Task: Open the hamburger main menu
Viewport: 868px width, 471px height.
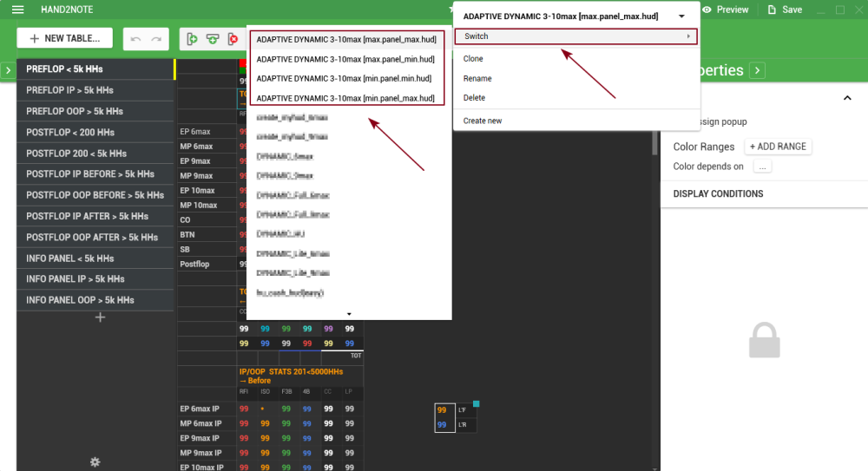Action: [17, 10]
